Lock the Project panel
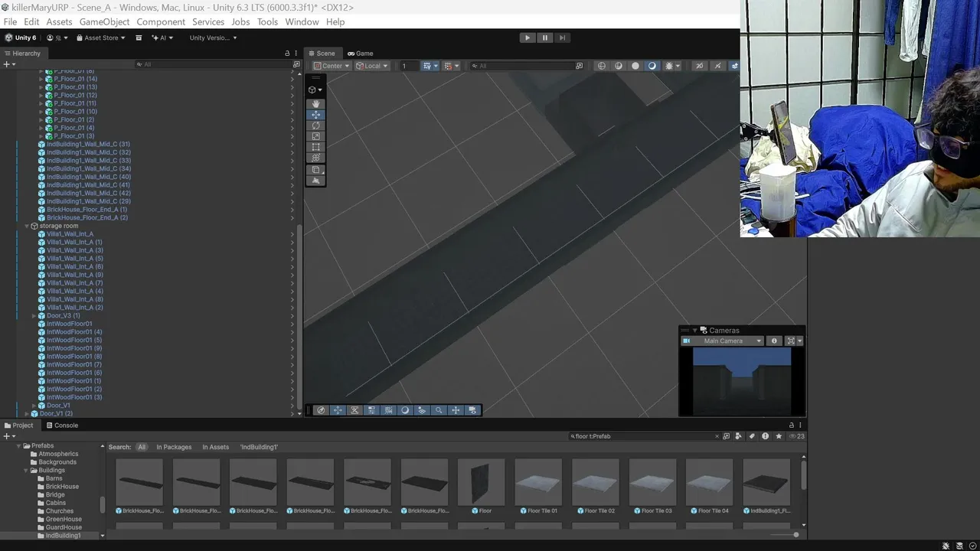Screen dimensions: 980x551 coord(792,425)
